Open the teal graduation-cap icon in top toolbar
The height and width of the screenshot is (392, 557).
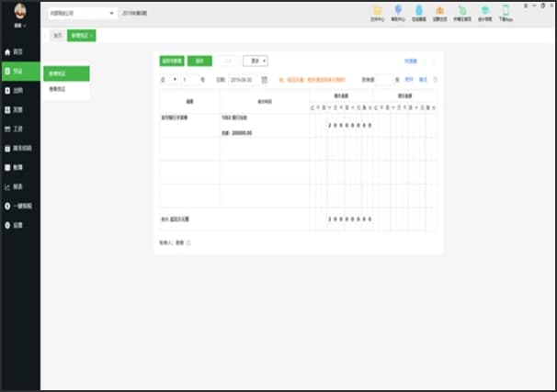[485, 14]
